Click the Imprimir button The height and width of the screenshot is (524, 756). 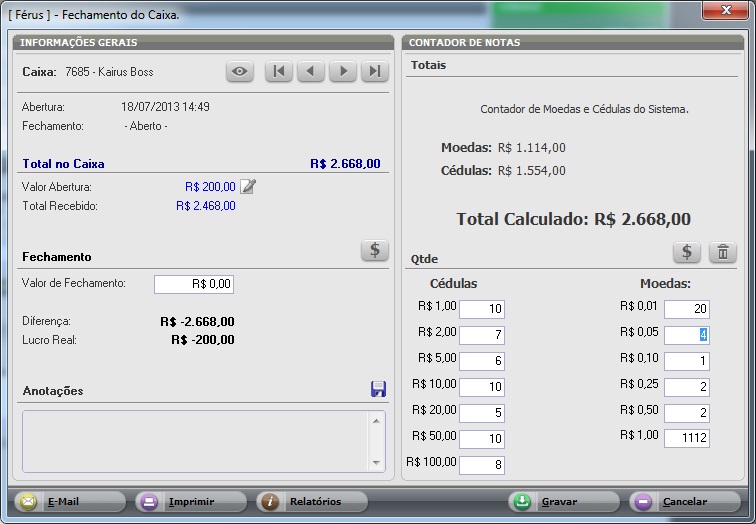191,502
